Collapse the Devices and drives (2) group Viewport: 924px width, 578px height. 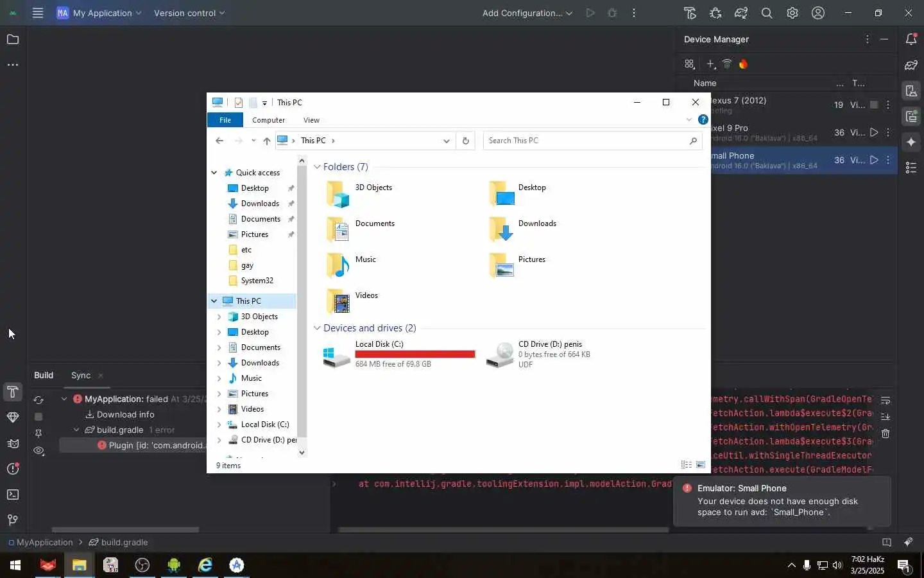click(x=317, y=328)
